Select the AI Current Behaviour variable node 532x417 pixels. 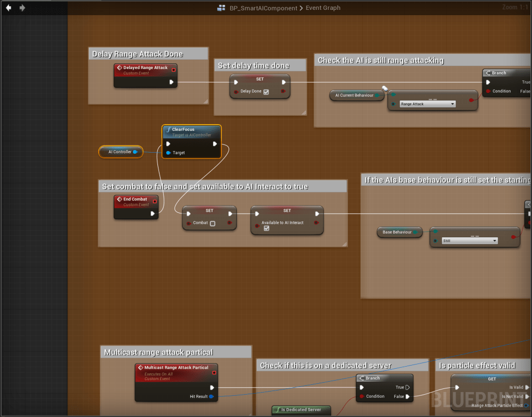coord(353,95)
